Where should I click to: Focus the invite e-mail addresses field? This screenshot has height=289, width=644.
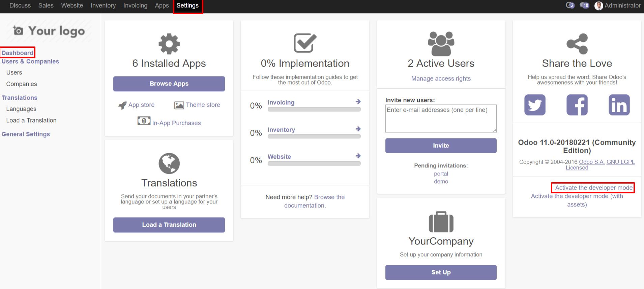point(441,119)
